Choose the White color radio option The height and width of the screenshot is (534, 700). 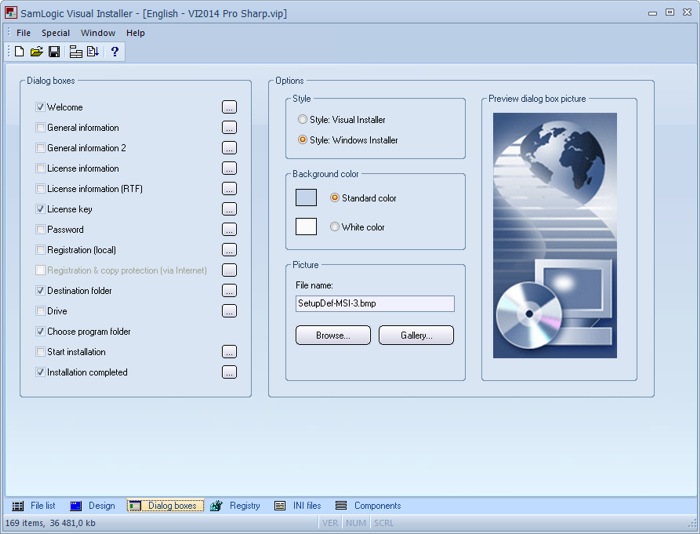334,227
